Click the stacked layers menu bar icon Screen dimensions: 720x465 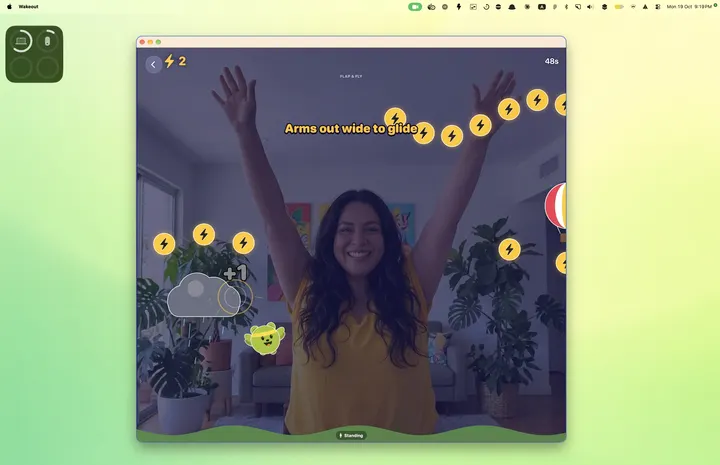[x=604, y=7]
